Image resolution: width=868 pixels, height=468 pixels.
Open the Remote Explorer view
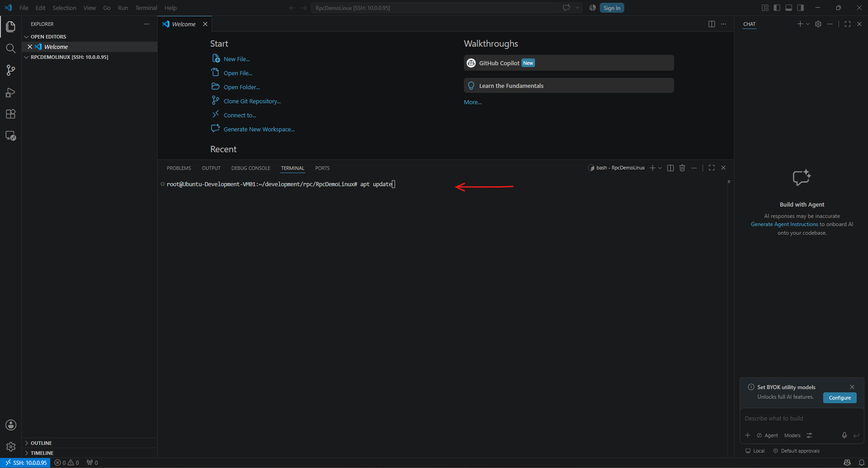tap(11, 135)
